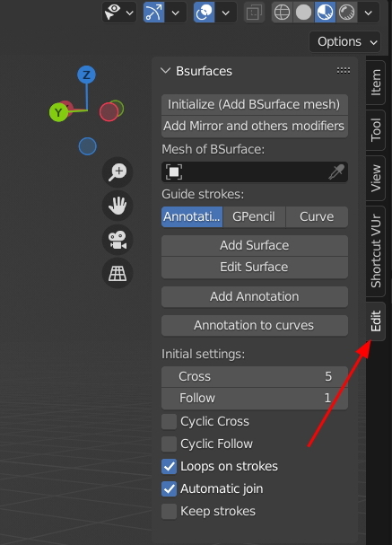The height and width of the screenshot is (545, 392).
Task: Click the Bsurfaces panel drag grip icon
Action: click(343, 71)
